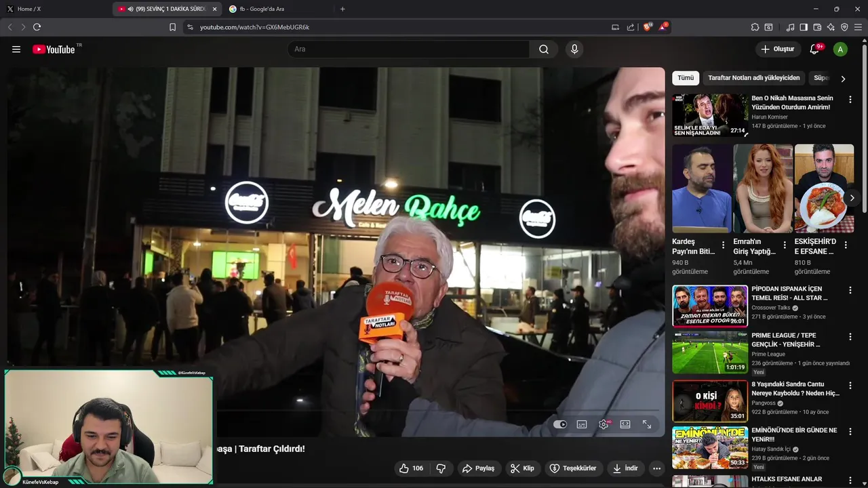Viewport: 868px width, 488px height.
Task: Like the video with thumbs up
Action: point(411,468)
